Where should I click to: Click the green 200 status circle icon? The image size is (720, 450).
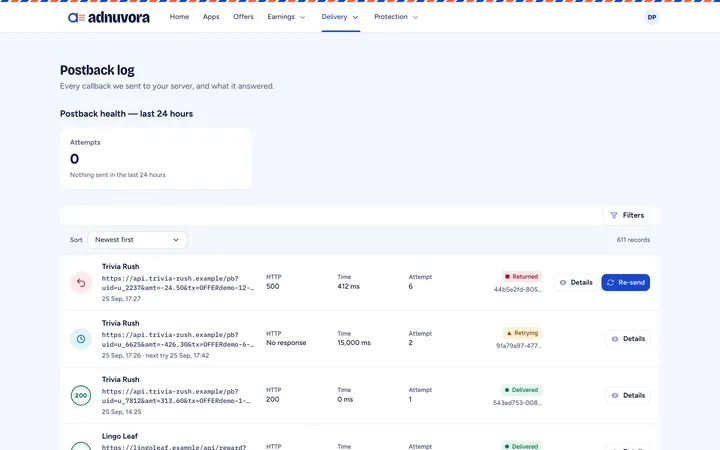[x=81, y=396]
